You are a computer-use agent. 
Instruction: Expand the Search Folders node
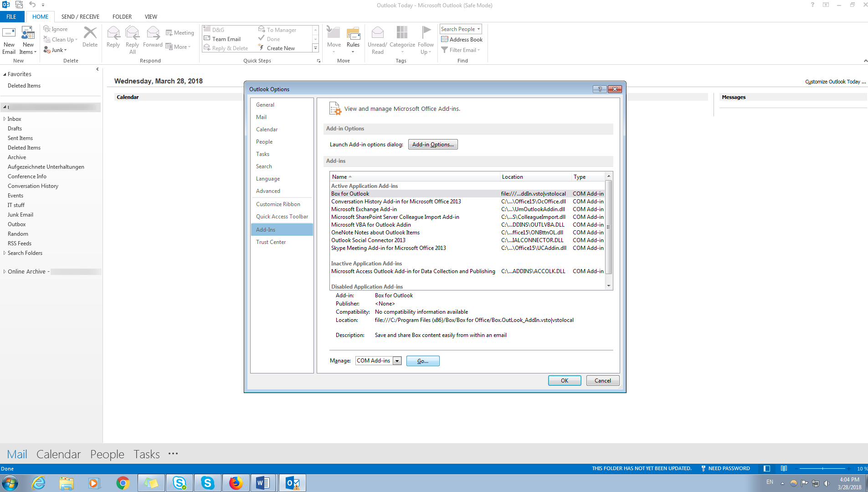point(5,253)
